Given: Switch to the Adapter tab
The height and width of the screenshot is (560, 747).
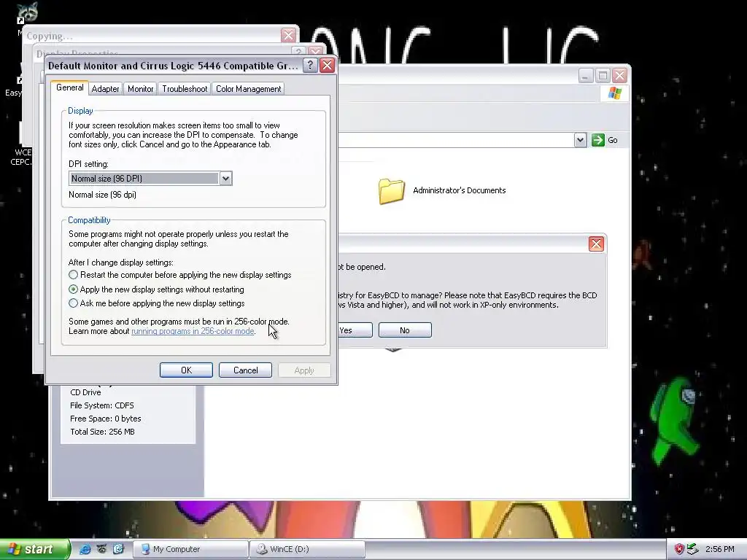Looking at the screenshot, I should pos(105,88).
